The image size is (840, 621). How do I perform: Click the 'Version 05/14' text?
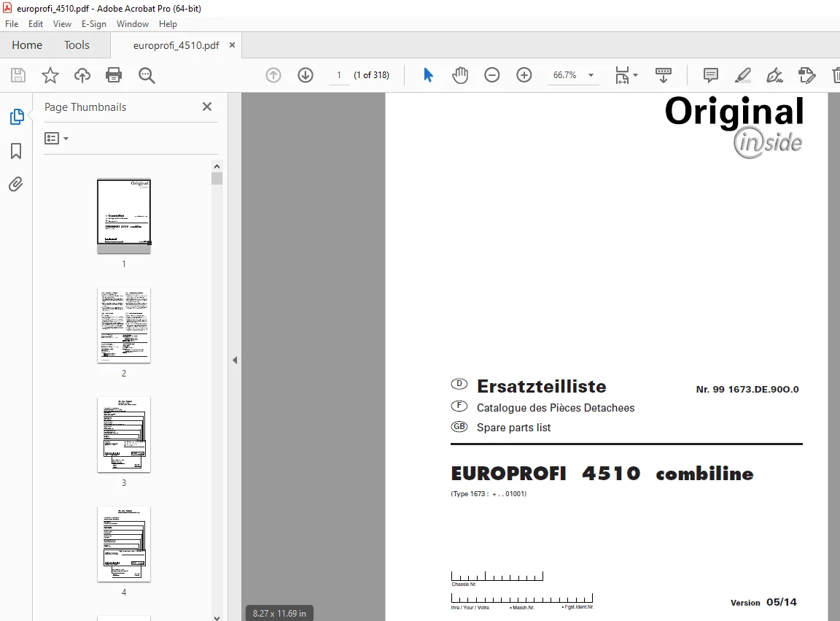click(x=763, y=602)
